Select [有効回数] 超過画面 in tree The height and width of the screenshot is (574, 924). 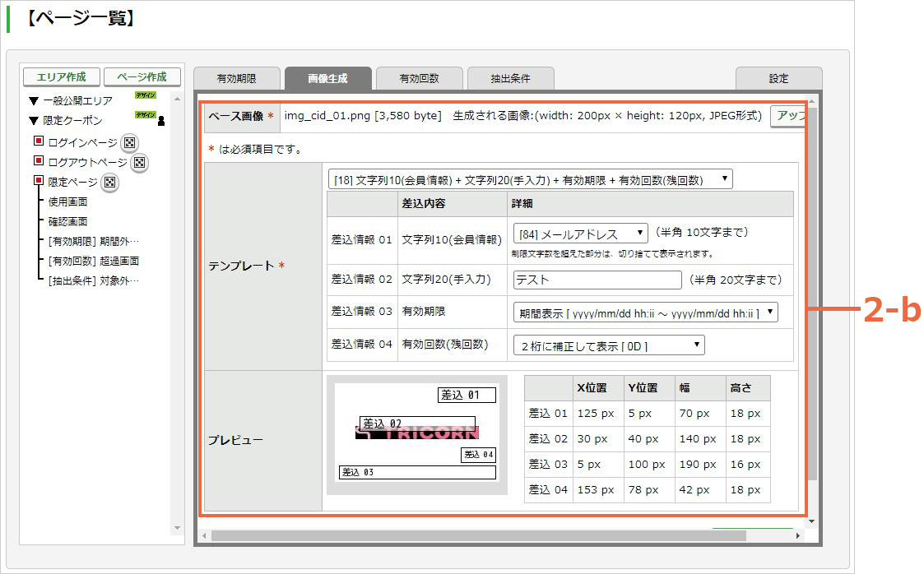[x=94, y=261]
